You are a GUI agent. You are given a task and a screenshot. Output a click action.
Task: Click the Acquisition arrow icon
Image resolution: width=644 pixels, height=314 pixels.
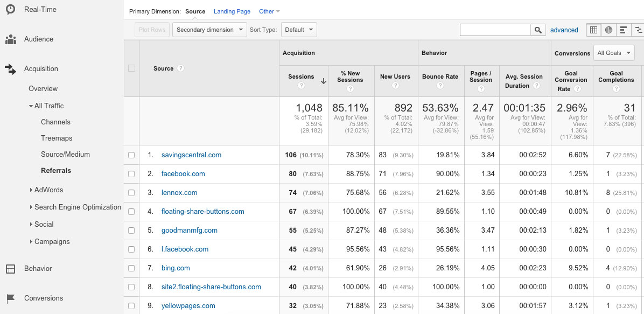(11, 68)
